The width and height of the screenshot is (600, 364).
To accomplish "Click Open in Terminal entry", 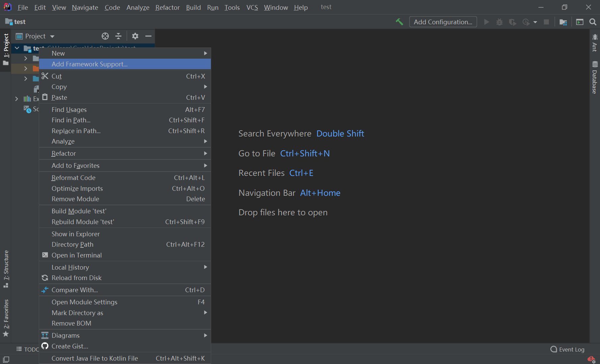I will tap(125, 255).
